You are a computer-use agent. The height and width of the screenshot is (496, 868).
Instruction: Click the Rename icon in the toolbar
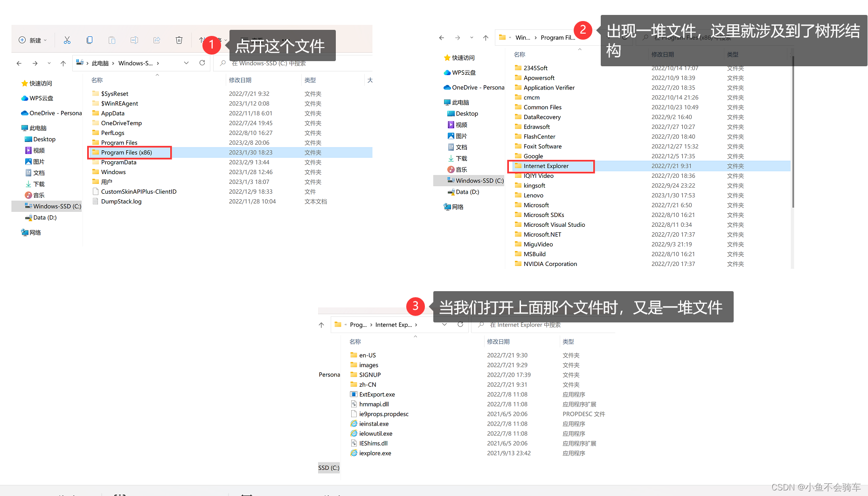point(134,40)
